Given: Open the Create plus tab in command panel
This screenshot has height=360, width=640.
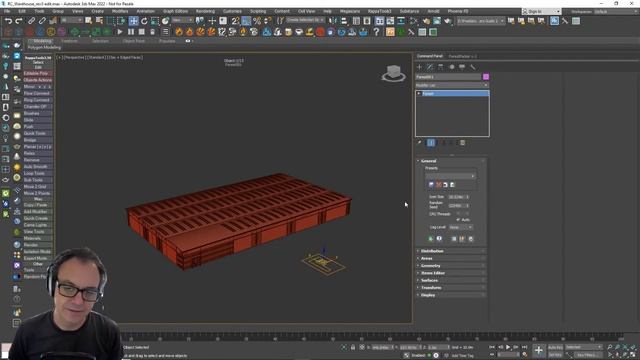Looking at the screenshot, I should pos(419,67).
